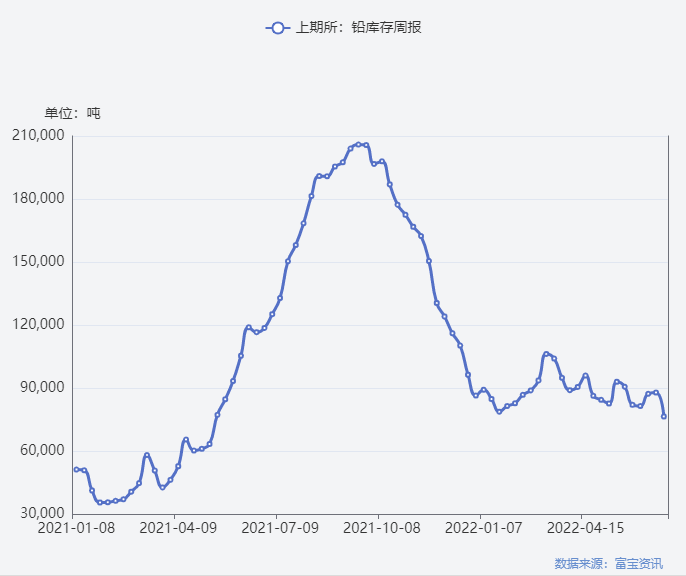Click the legend line marker icon
The height and width of the screenshot is (576, 686).
[277, 28]
